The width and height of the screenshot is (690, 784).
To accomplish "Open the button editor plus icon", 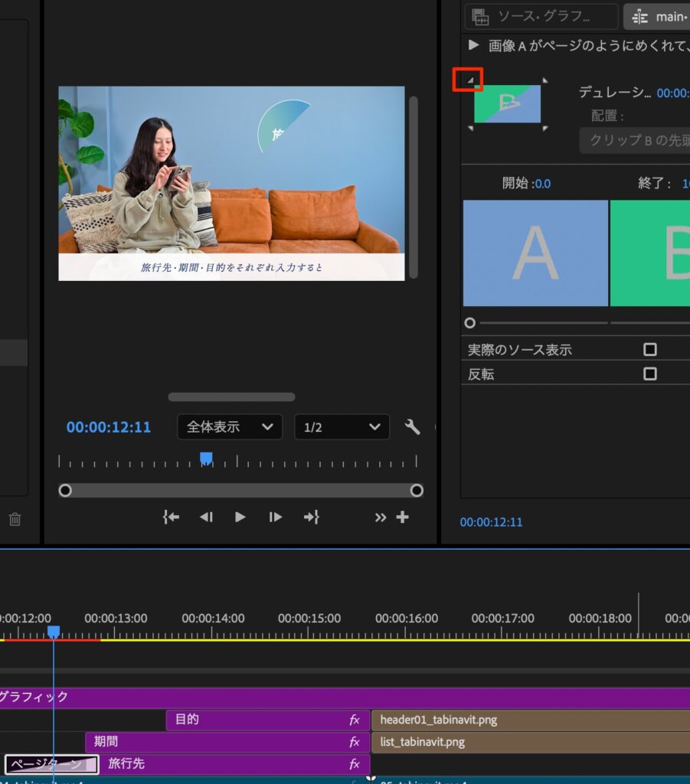I will click(402, 517).
